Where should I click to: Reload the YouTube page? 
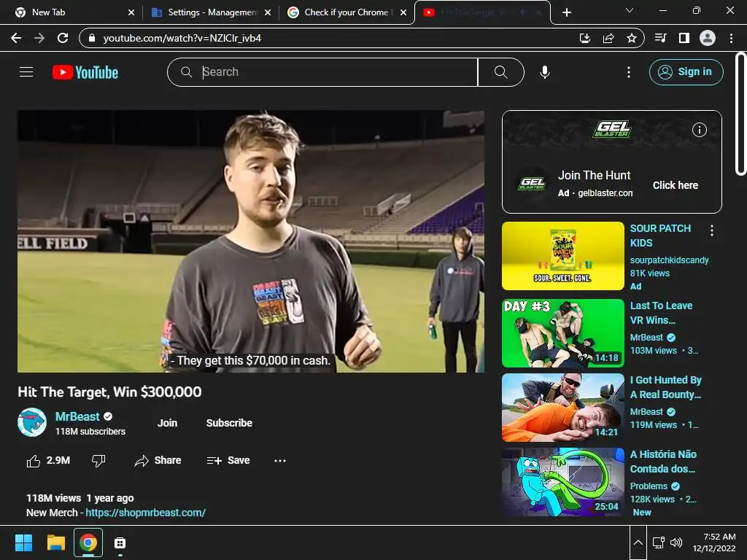click(x=63, y=38)
